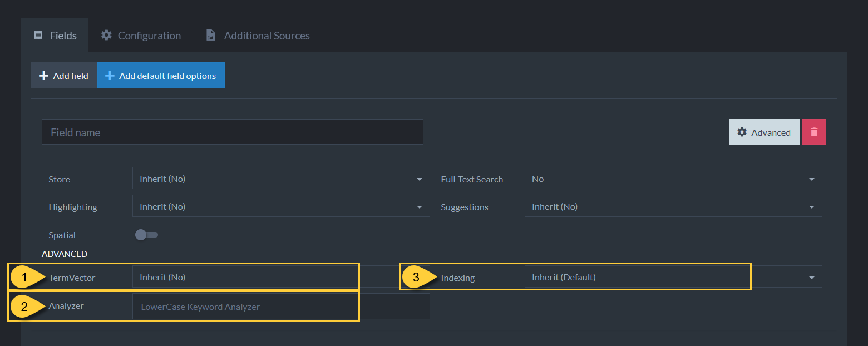Viewport: 868px width, 346px height.
Task: Click the Suggestions label
Action: [465, 207]
